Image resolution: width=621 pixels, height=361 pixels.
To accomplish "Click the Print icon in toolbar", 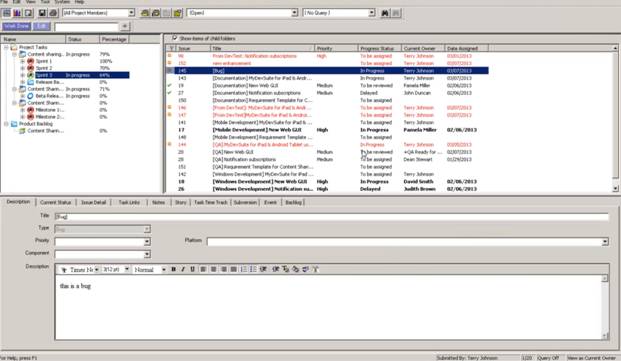I will tap(53, 13).
